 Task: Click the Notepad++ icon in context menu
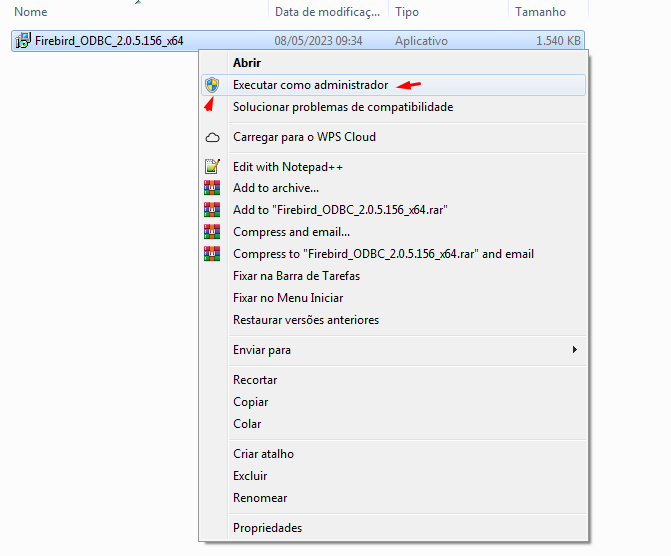point(212,167)
